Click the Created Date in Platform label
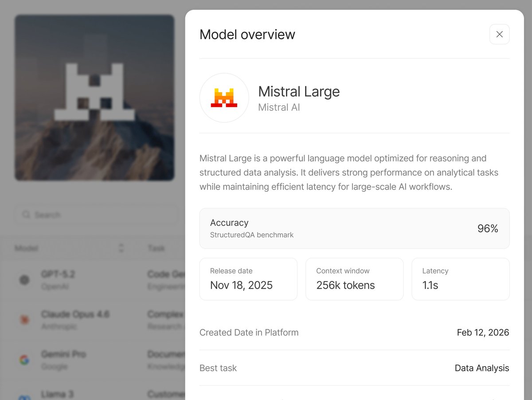Viewport: 532px width, 400px height. (x=249, y=333)
